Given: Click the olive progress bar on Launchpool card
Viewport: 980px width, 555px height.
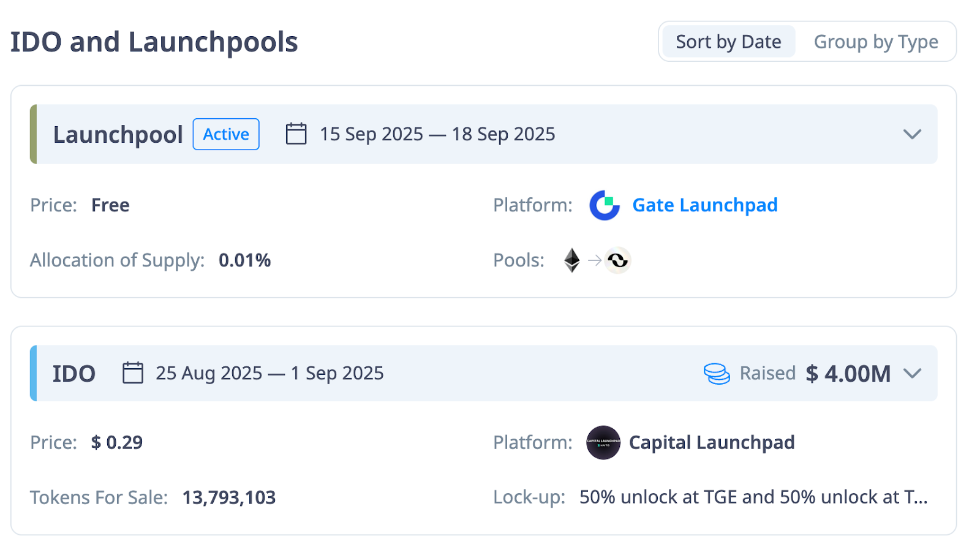Looking at the screenshot, I should click(x=32, y=134).
